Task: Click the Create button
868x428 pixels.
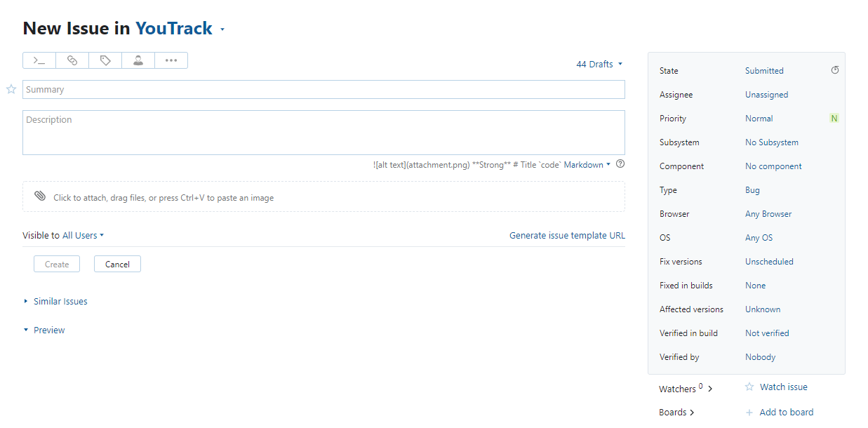Action: tap(57, 264)
